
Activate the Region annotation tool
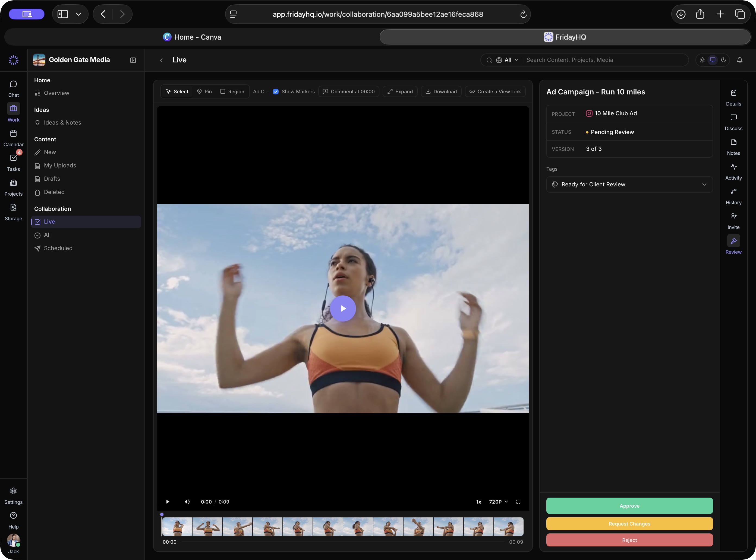click(232, 91)
